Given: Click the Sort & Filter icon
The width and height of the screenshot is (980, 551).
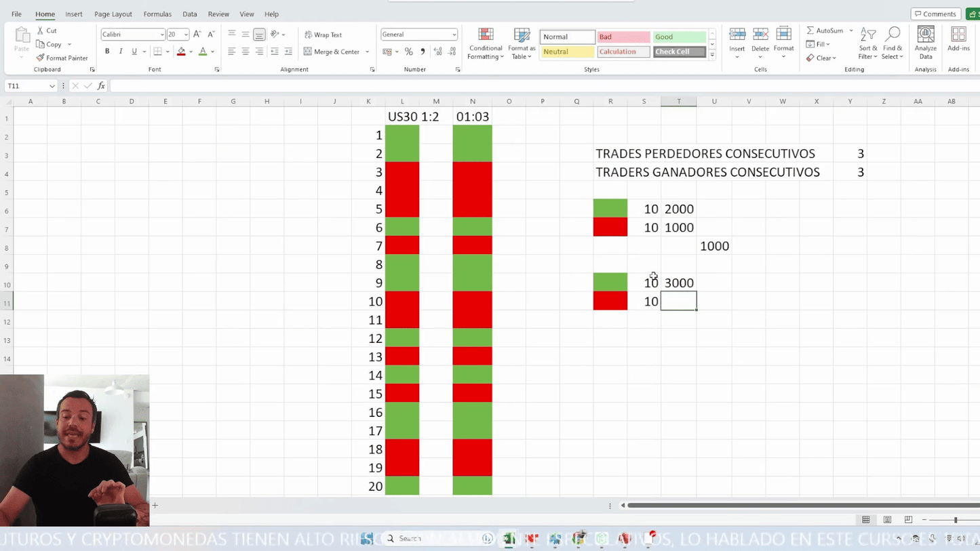Looking at the screenshot, I should (x=868, y=44).
